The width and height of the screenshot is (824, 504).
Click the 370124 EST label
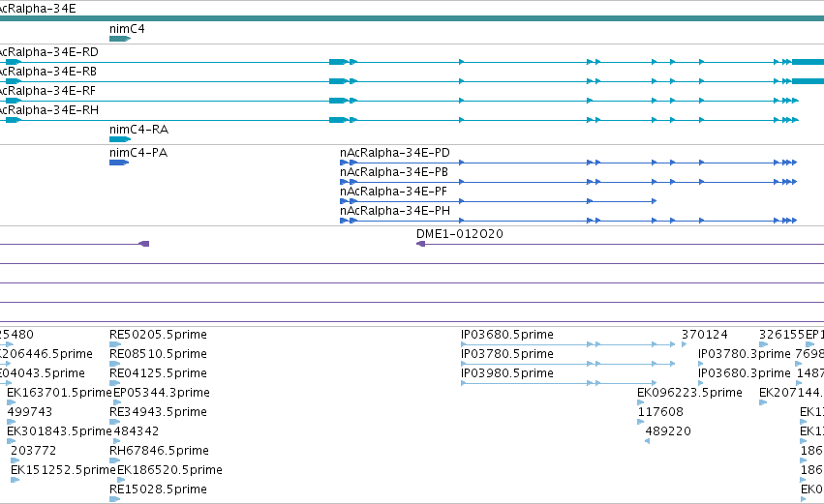click(x=705, y=335)
